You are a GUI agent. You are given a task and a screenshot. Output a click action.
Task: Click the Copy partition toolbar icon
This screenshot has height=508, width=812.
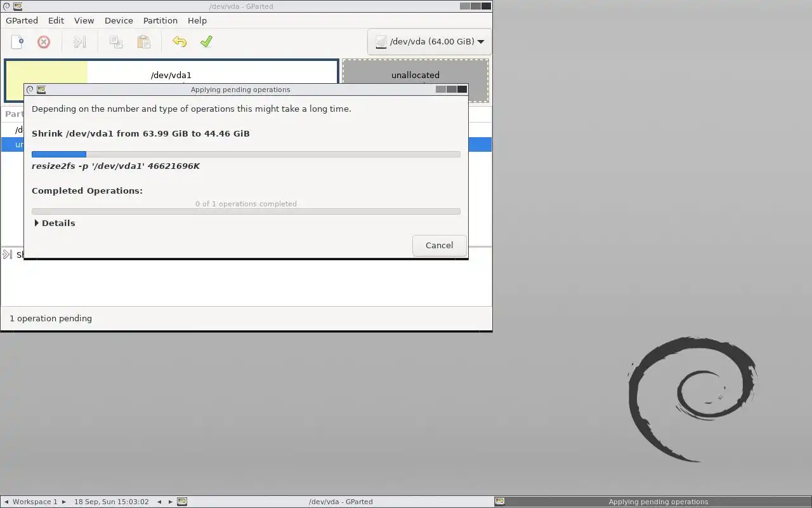[115, 42]
